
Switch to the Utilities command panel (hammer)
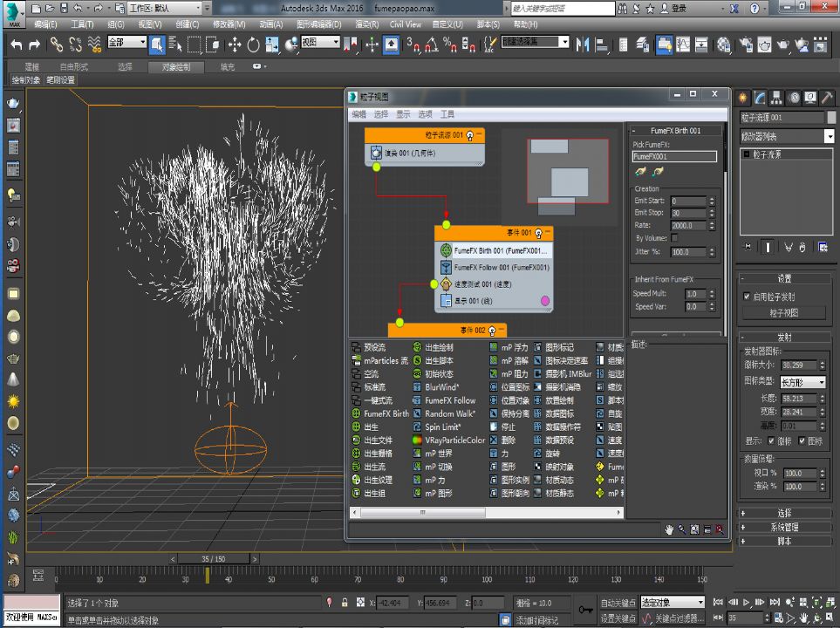click(827, 98)
